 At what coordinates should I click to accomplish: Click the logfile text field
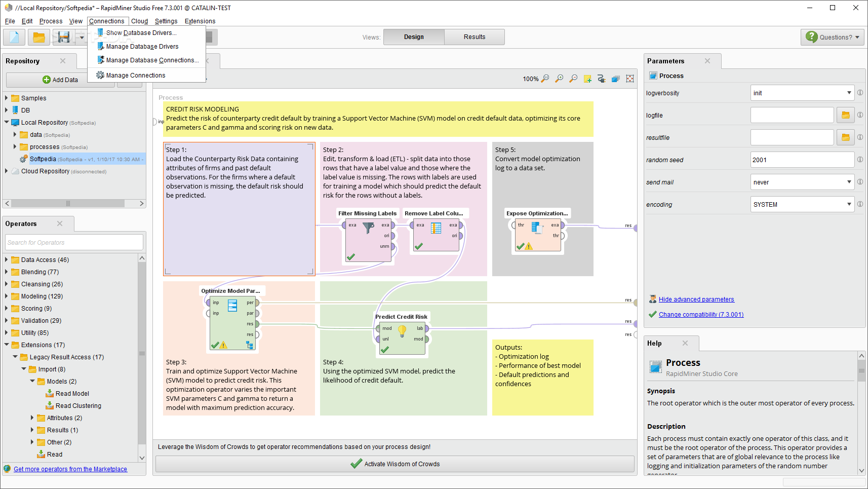[792, 115]
